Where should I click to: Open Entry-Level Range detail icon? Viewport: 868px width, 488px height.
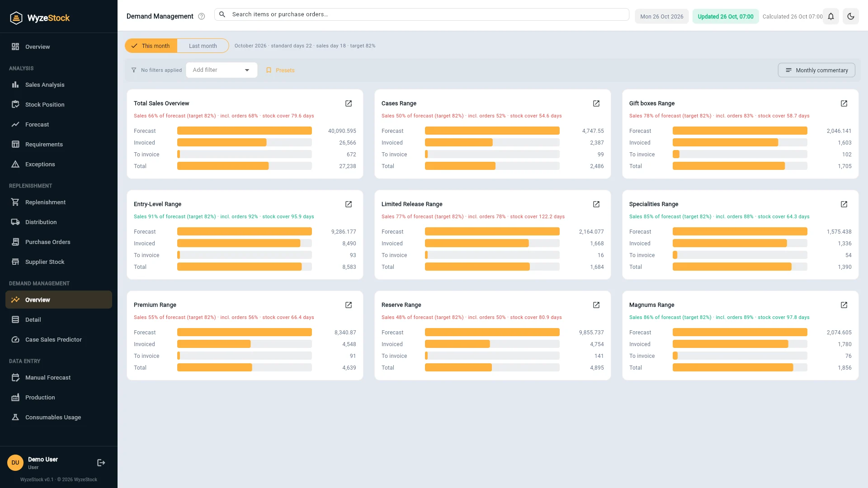349,204
